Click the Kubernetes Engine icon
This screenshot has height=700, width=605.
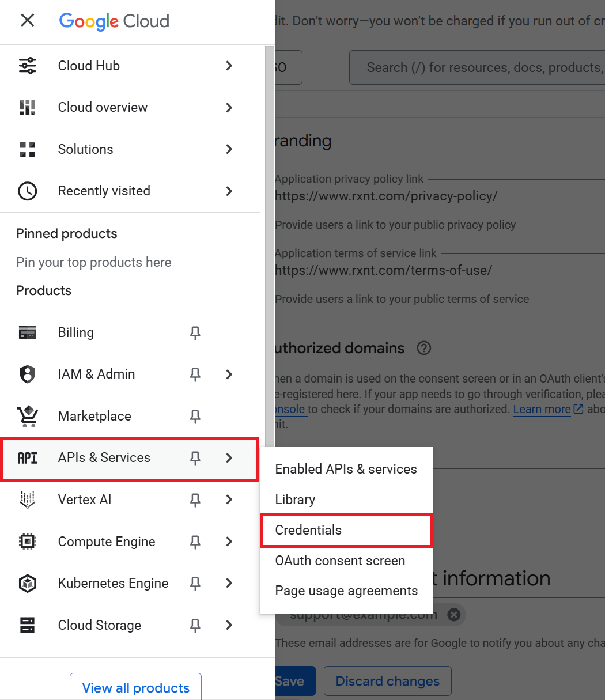(x=28, y=583)
